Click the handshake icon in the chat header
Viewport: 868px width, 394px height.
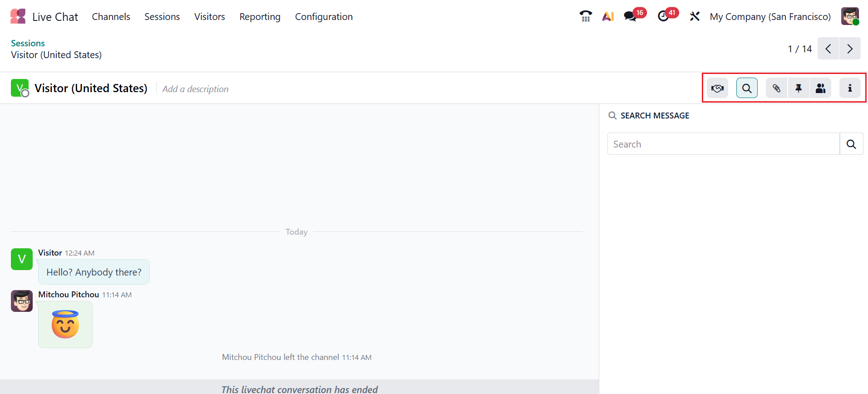pyautogui.click(x=717, y=88)
